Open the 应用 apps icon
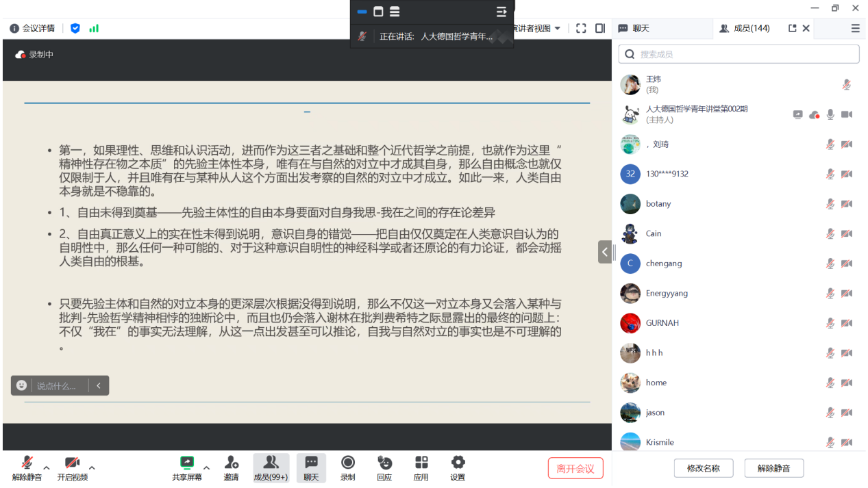The width and height of the screenshot is (868, 488). (421, 467)
